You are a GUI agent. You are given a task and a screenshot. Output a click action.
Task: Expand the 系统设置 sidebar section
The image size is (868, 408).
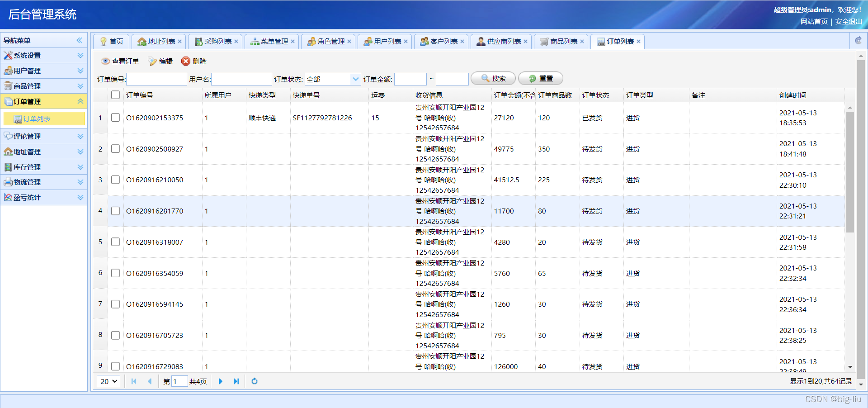pyautogui.click(x=80, y=55)
